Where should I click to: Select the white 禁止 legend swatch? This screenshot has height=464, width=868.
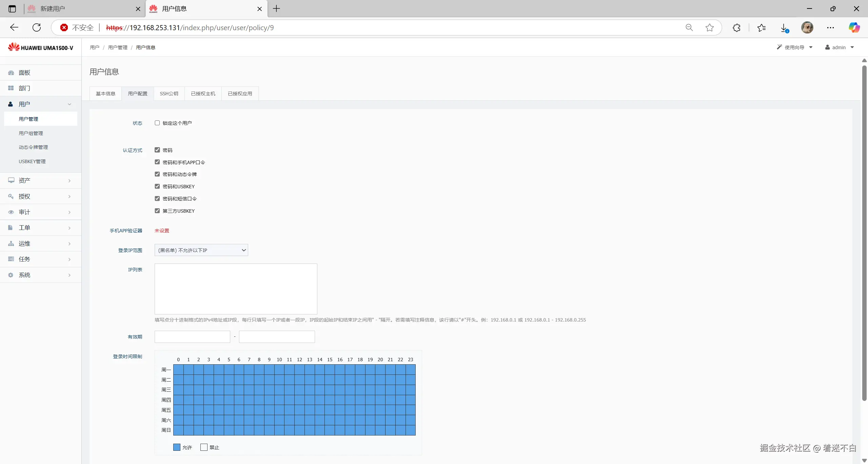(204, 447)
